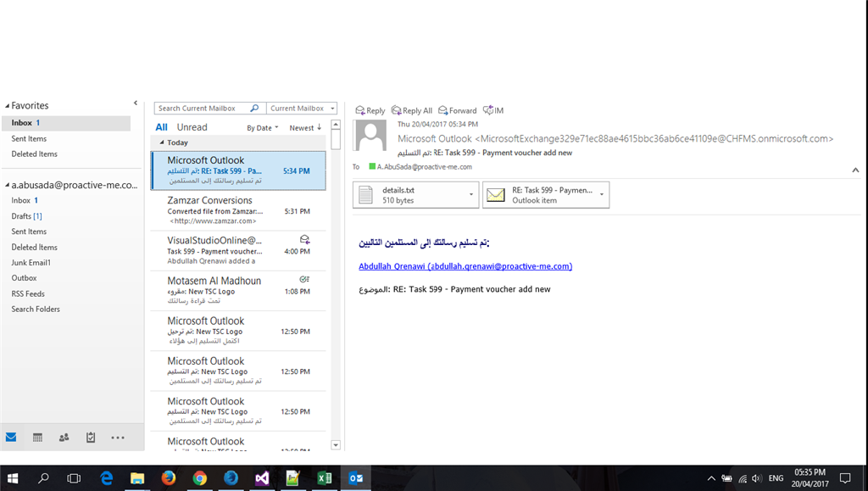This screenshot has width=868, height=491.
Task: Select Inbox under Favorites
Action: click(x=66, y=123)
